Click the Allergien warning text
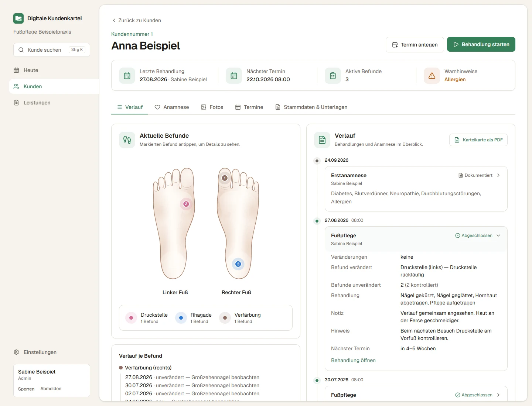 [x=455, y=79]
